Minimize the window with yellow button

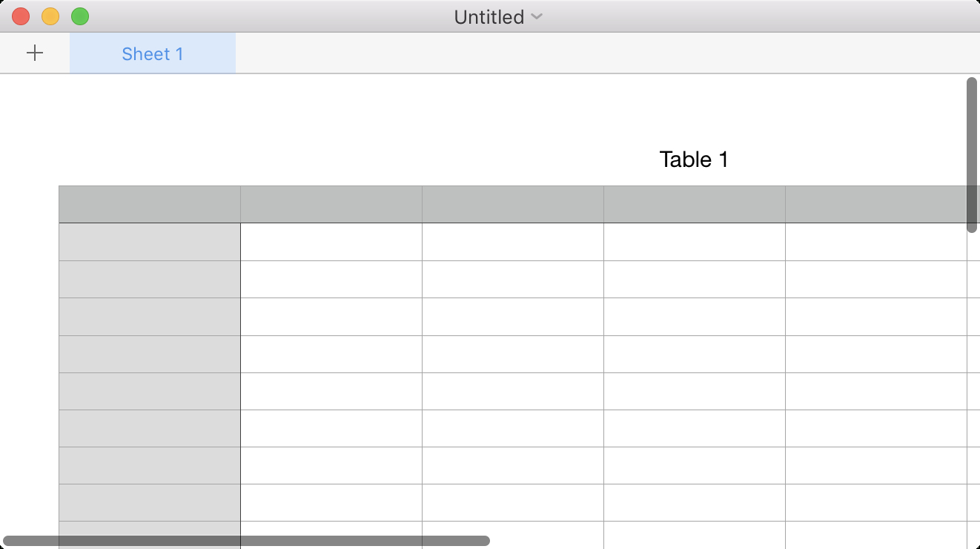coord(50,16)
